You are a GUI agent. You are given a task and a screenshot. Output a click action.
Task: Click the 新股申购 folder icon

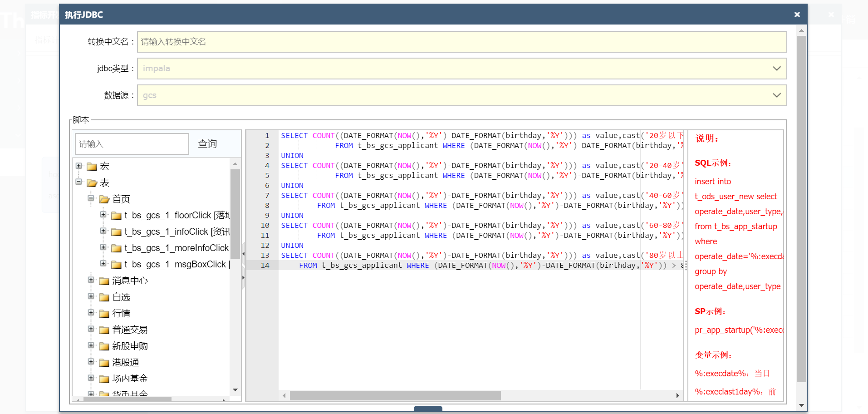104,346
